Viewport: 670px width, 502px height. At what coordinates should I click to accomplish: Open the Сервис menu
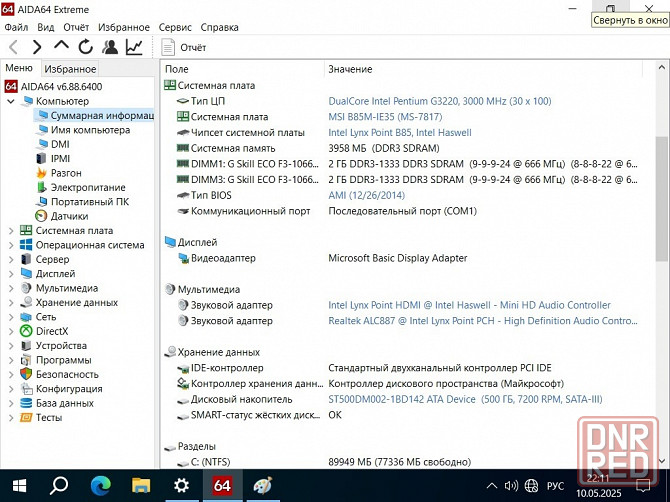tap(175, 27)
